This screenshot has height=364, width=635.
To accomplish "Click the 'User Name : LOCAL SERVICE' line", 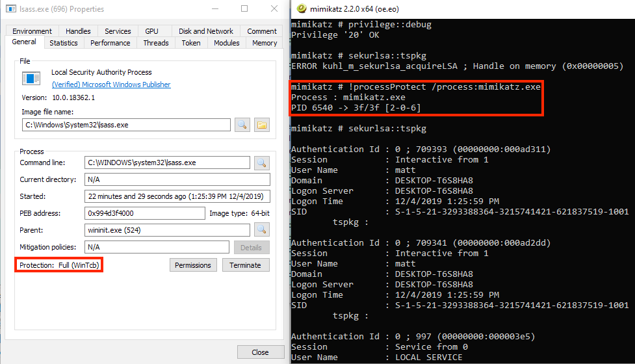I will pos(376,357).
